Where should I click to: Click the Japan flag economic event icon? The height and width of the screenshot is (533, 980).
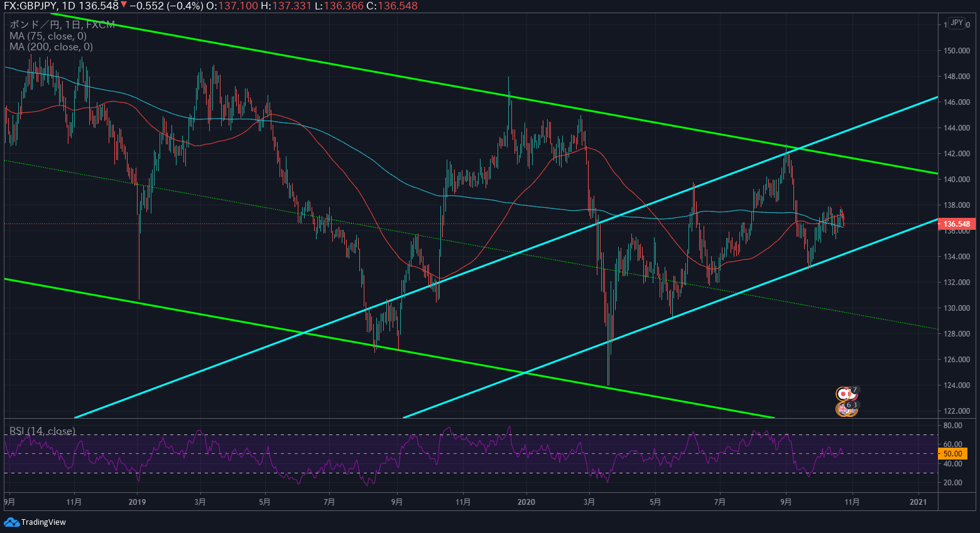(x=843, y=394)
